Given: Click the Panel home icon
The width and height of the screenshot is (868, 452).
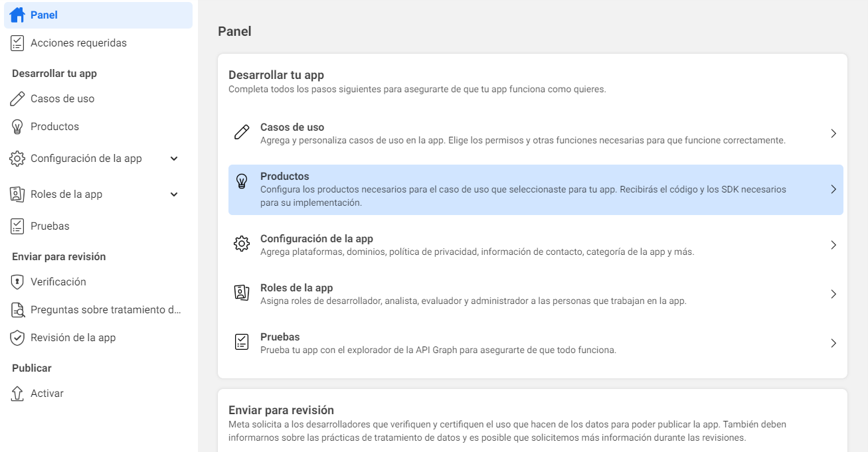Looking at the screenshot, I should pos(15,15).
